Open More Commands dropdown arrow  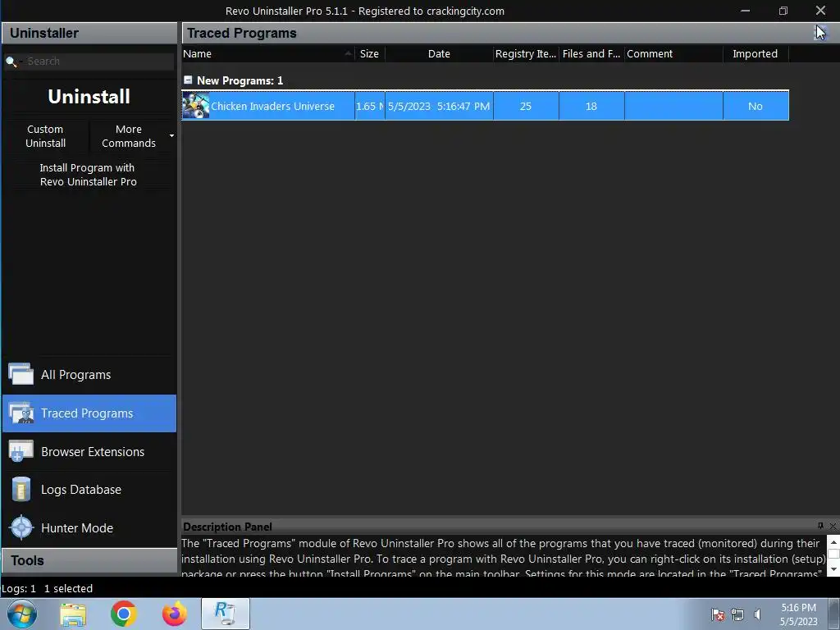point(171,136)
